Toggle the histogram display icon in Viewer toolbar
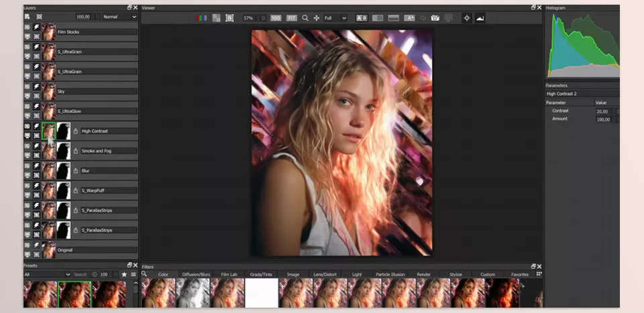This screenshot has width=644, height=313. point(480,18)
